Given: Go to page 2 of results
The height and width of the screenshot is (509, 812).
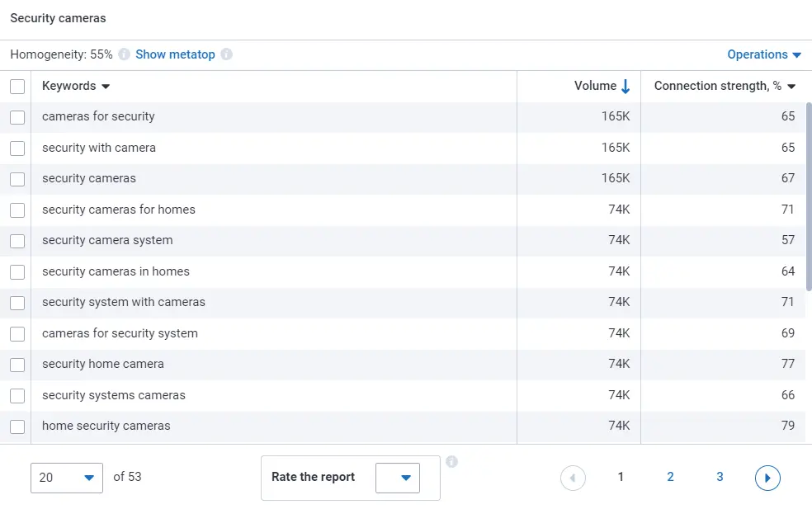Looking at the screenshot, I should point(670,477).
